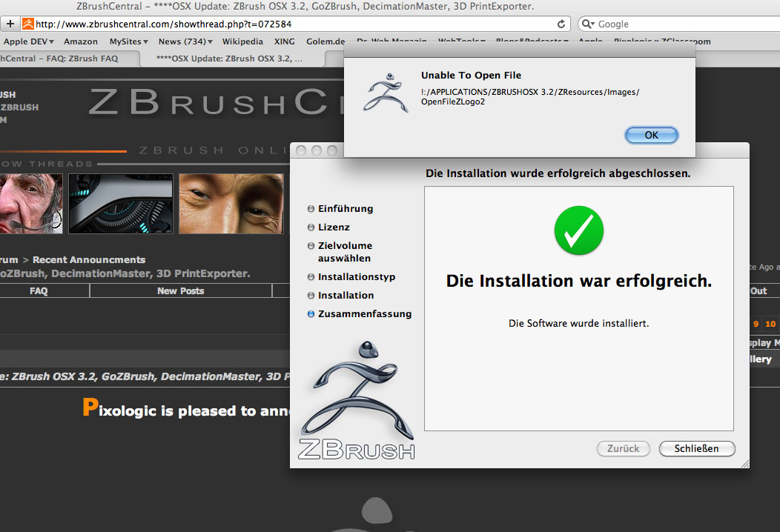This screenshot has height=532, width=780.
Task: Go to forum page 10 in the pagination
Action: [x=770, y=324]
